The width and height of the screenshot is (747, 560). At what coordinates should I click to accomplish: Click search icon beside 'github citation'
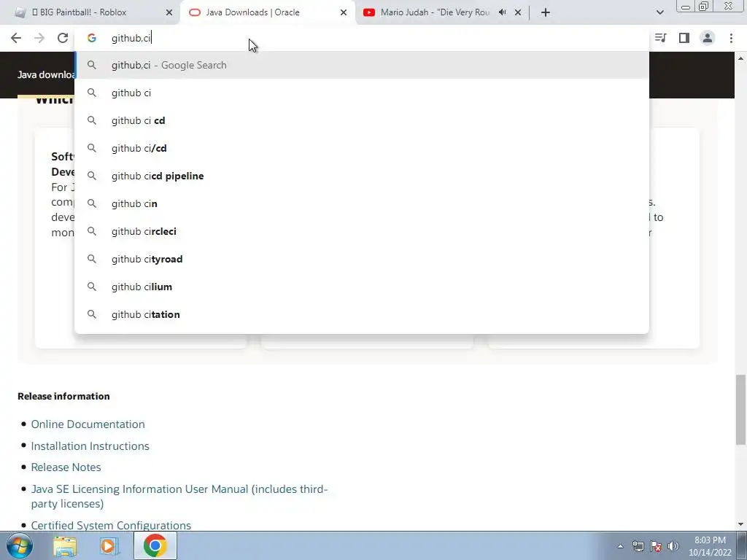(x=91, y=314)
